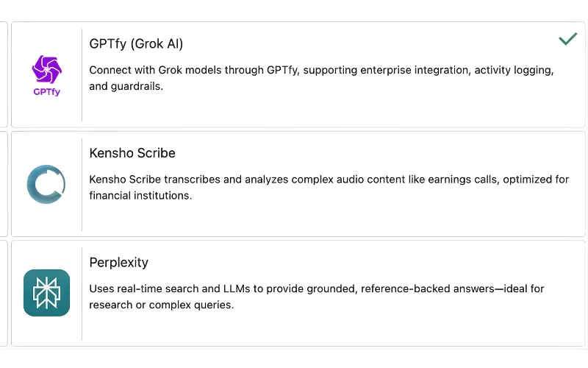Open the Kensho Scribe title
The image size is (588, 368).
[x=132, y=153]
